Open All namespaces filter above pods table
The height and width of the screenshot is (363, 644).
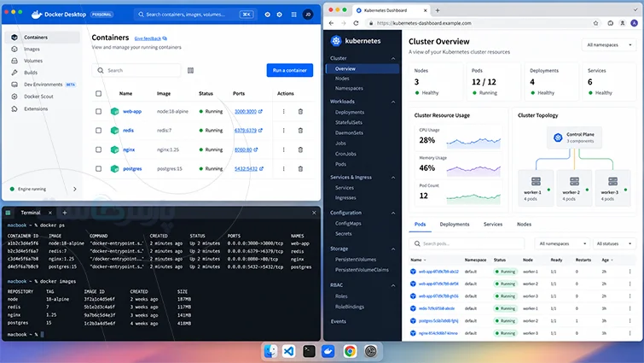coord(562,243)
